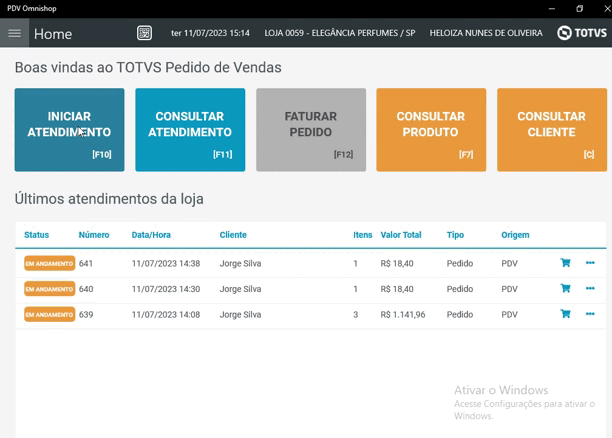This screenshot has width=612, height=438.
Task: Sort by Origem column header
Action: coord(515,235)
